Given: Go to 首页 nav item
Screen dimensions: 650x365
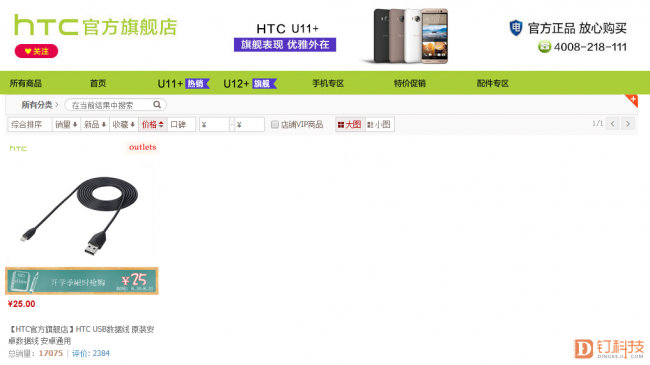Looking at the screenshot, I should [98, 83].
